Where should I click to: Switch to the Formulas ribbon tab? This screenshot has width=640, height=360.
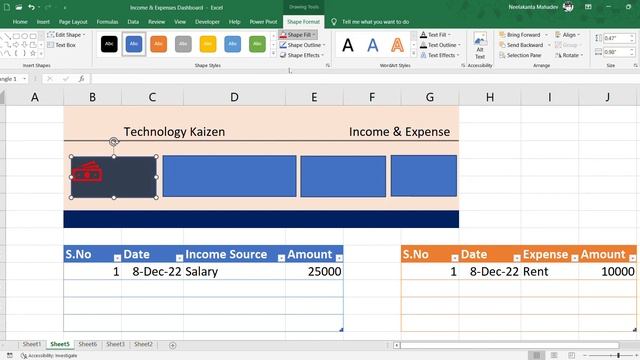107,22
